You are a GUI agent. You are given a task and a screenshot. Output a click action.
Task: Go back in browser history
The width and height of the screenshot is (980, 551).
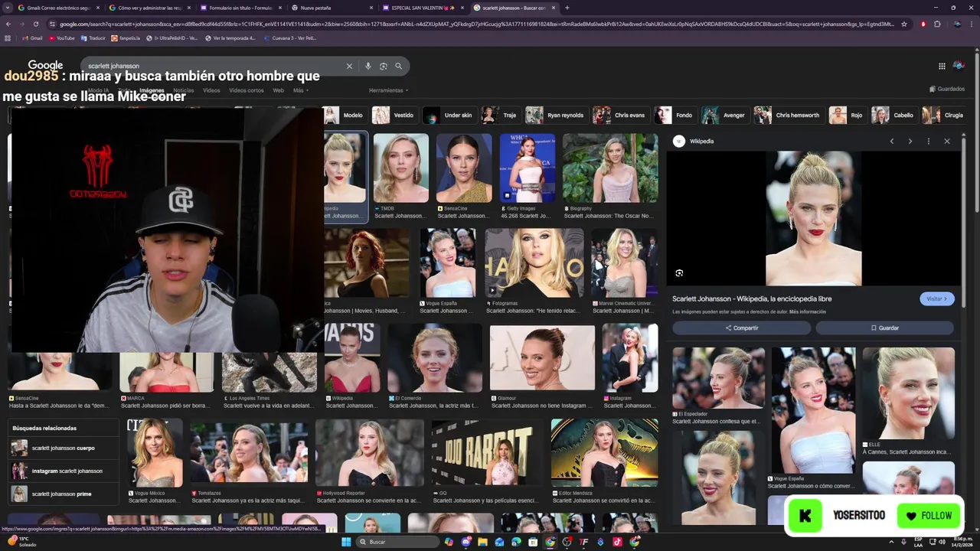8,24
